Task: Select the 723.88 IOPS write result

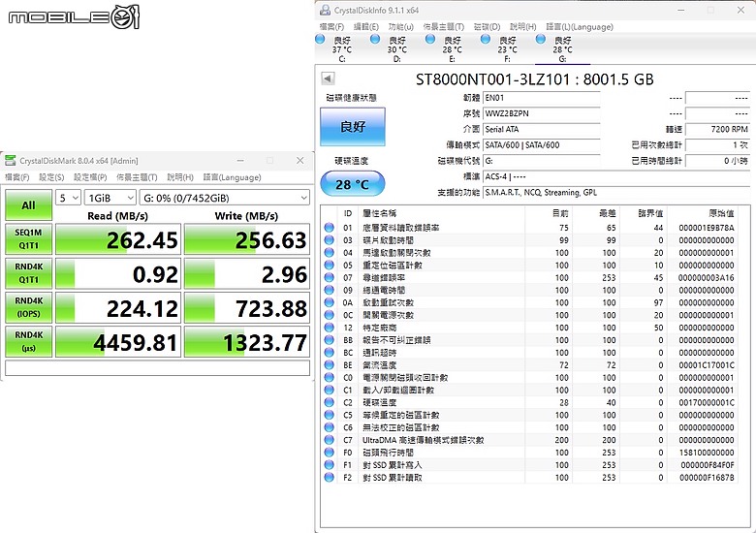Action: click(247, 308)
